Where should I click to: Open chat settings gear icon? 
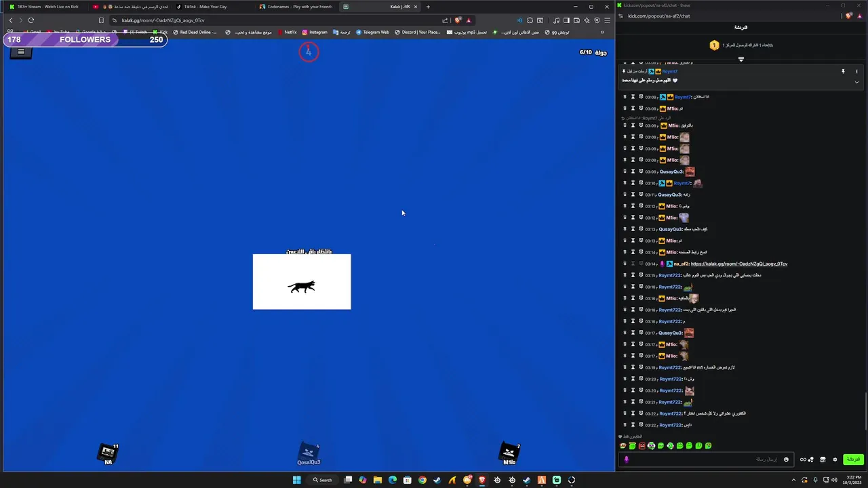(x=835, y=460)
